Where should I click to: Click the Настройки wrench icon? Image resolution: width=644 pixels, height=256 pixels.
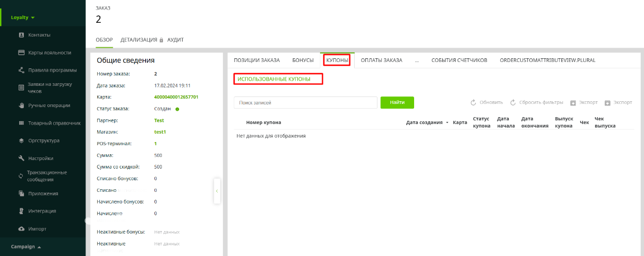coord(22,158)
